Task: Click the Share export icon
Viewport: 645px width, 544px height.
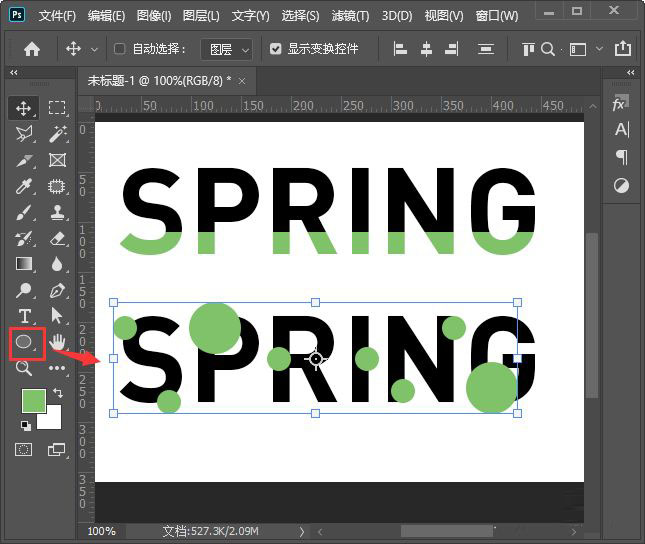Action: tap(623, 49)
